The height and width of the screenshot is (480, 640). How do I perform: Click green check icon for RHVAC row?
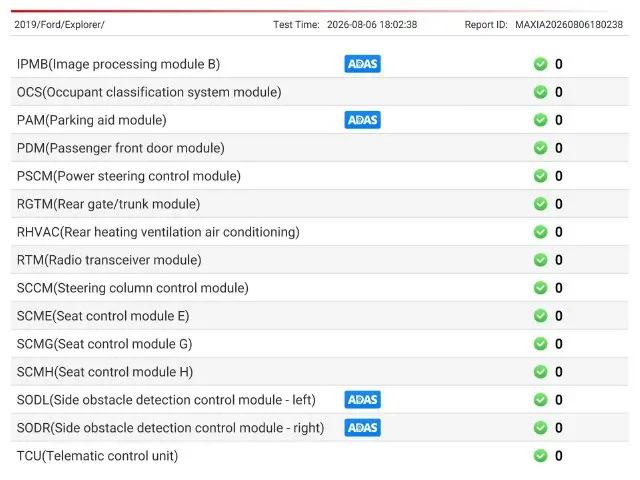pyautogui.click(x=540, y=232)
